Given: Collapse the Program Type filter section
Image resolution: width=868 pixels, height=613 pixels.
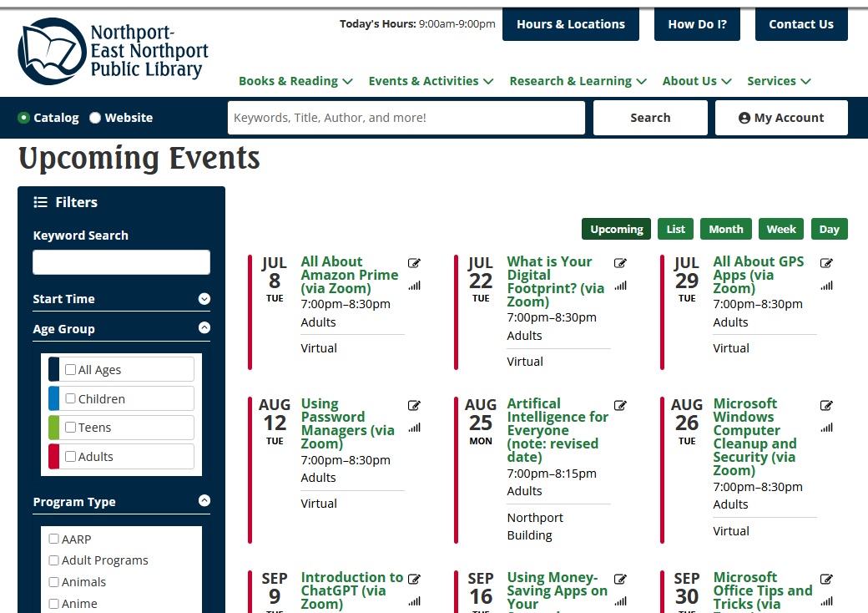Looking at the screenshot, I should pyautogui.click(x=204, y=500).
